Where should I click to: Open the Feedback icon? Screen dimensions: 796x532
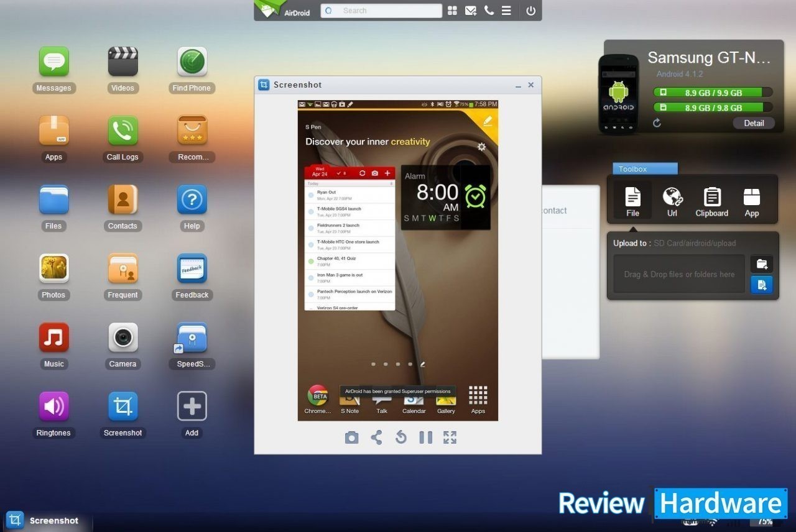pyautogui.click(x=192, y=268)
